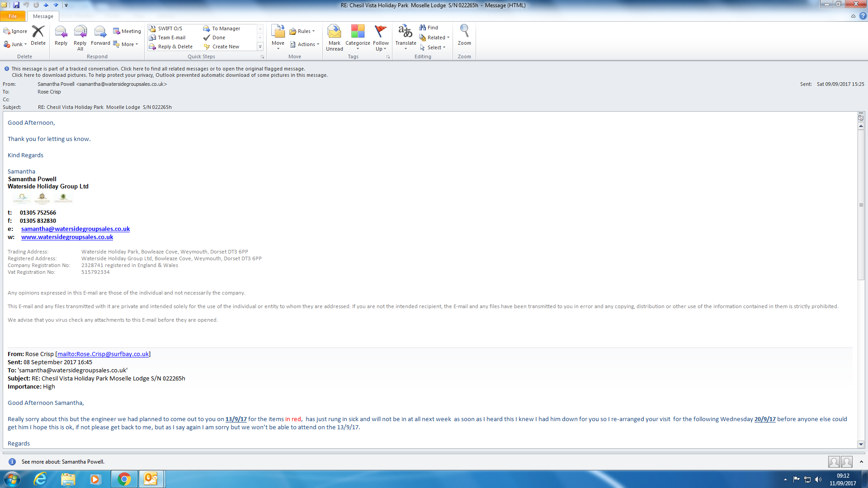Select the Message ribbon tab
Viewport: 868px width, 488px height.
point(43,16)
